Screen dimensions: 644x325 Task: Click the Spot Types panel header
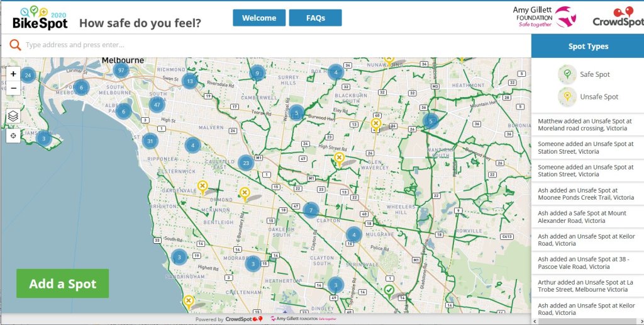(587, 46)
